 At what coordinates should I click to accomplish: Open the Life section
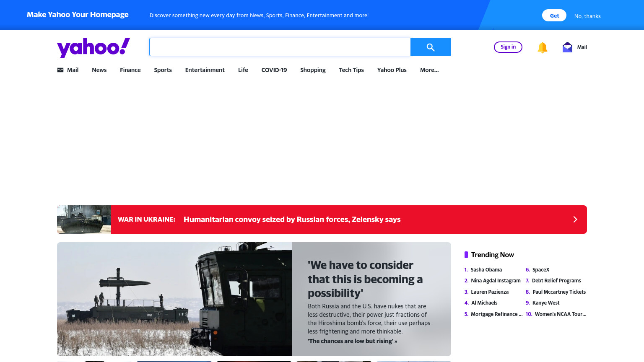pos(243,70)
